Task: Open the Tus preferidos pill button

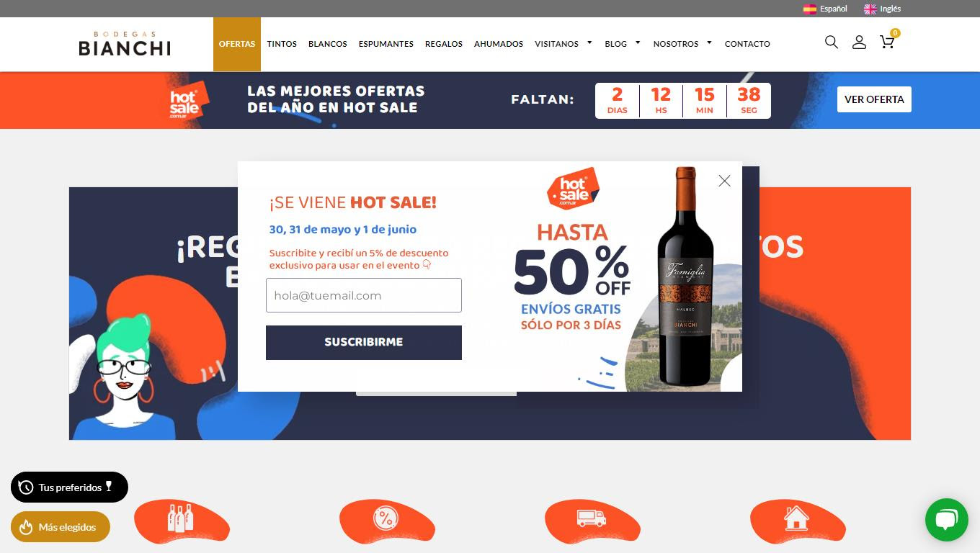Action: 69,487
